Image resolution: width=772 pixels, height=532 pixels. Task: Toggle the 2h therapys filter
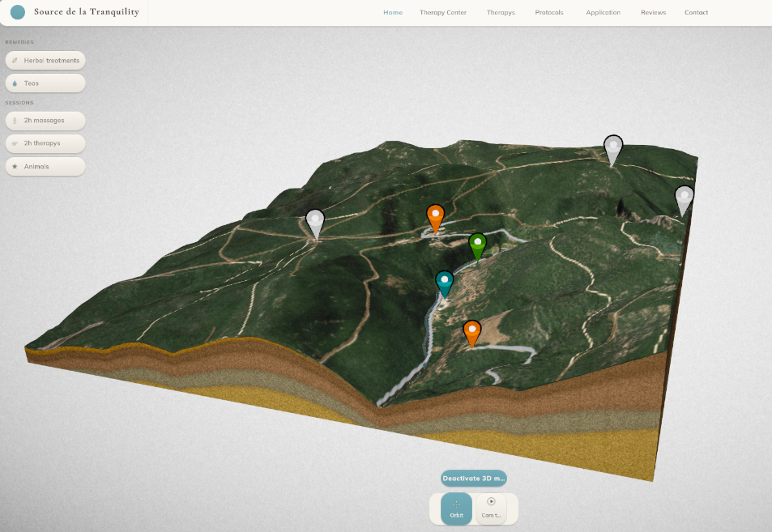pyautogui.click(x=45, y=143)
